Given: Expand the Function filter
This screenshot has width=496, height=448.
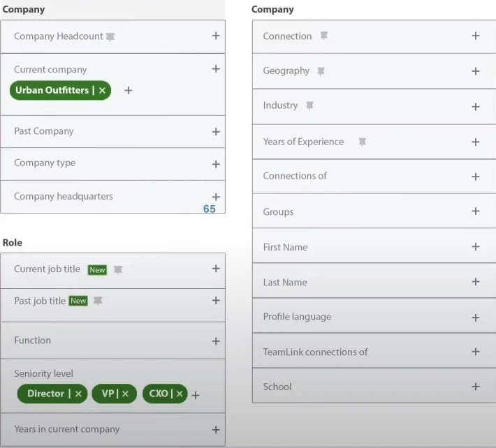Looking at the screenshot, I should (216, 341).
